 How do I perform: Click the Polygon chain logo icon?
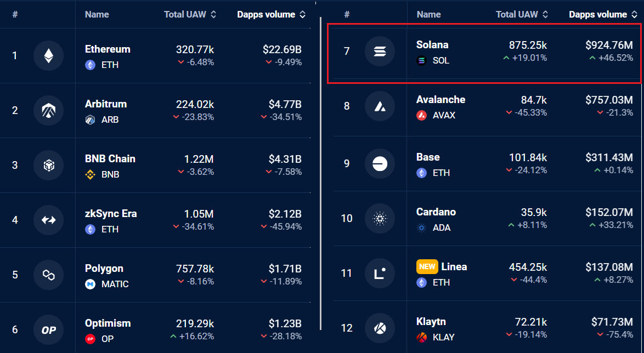[49, 275]
